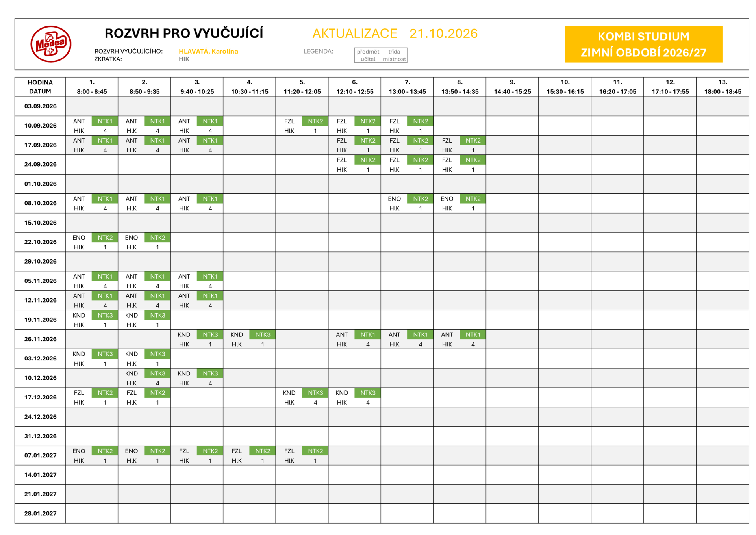The image size is (756, 535).
Task: Click the date row 26.11.2026
Action: click(x=40, y=339)
